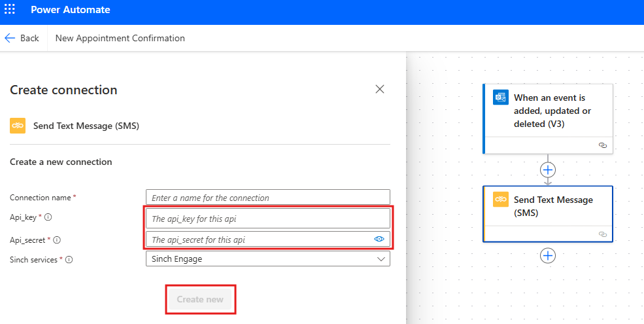Expand dropdown chevron next to Sinch Engage

pyautogui.click(x=381, y=259)
